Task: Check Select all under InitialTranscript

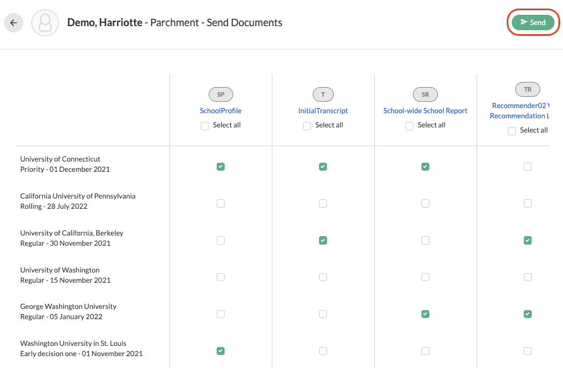Action: 307,126
